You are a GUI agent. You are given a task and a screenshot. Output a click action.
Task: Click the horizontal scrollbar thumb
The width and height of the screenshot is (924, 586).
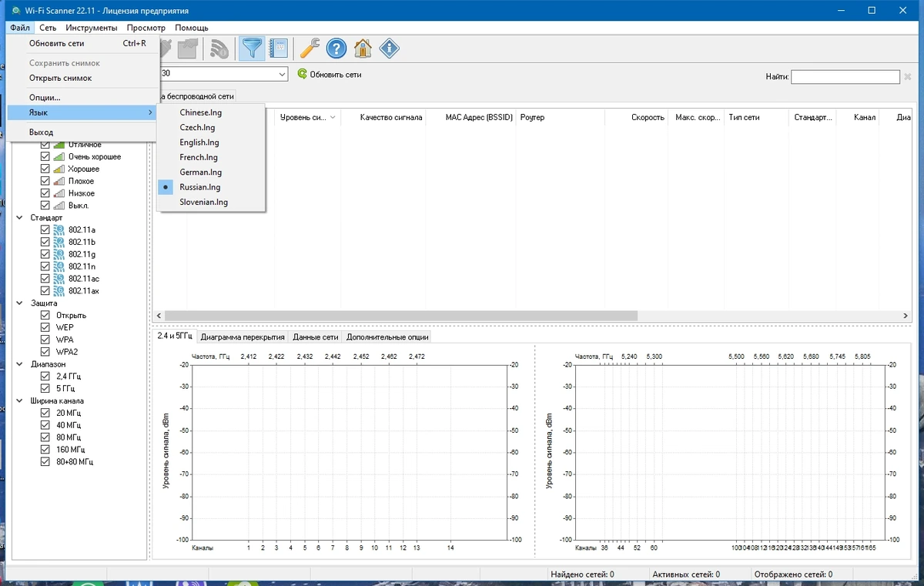tap(401, 316)
